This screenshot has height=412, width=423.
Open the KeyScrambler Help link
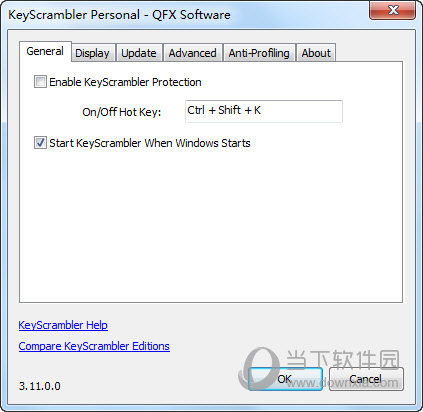click(63, 325)
